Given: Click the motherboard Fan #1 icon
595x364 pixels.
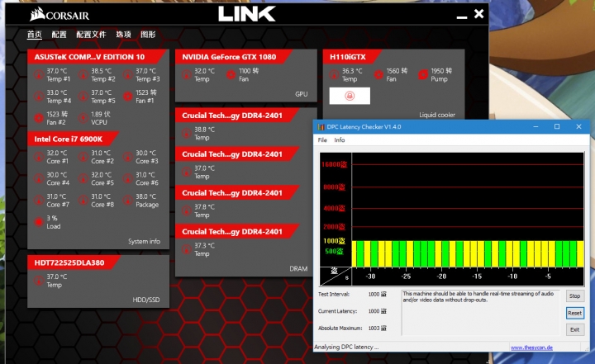Looking at the screenshot, I should [128, 97].
